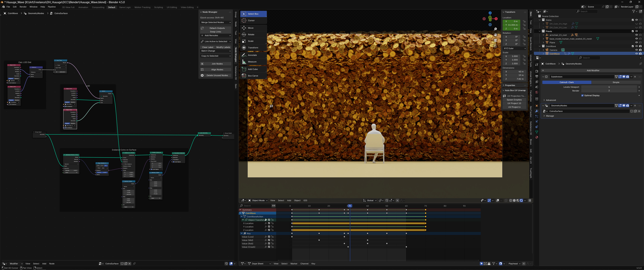Viewport: 644px width, 270px height.
Task: Select the Rotate tool icon
Action: 244,34
